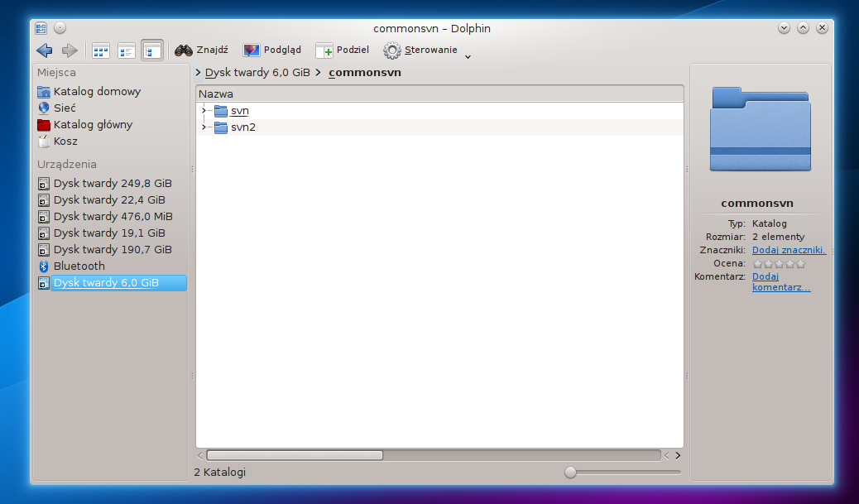Select Bluetooth device in sidebar
Screen dimensions: 859x504
click(79, 266)
